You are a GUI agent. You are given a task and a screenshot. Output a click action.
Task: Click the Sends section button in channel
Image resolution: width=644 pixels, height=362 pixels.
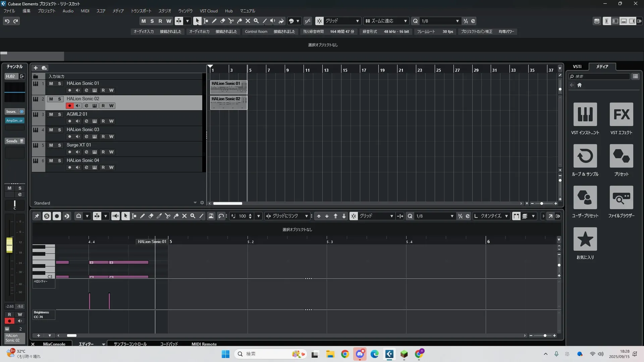point(12,141)
